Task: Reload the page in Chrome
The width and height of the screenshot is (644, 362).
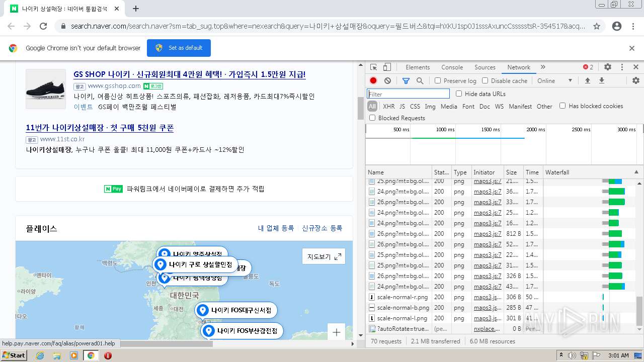Action: coord(43,26)
